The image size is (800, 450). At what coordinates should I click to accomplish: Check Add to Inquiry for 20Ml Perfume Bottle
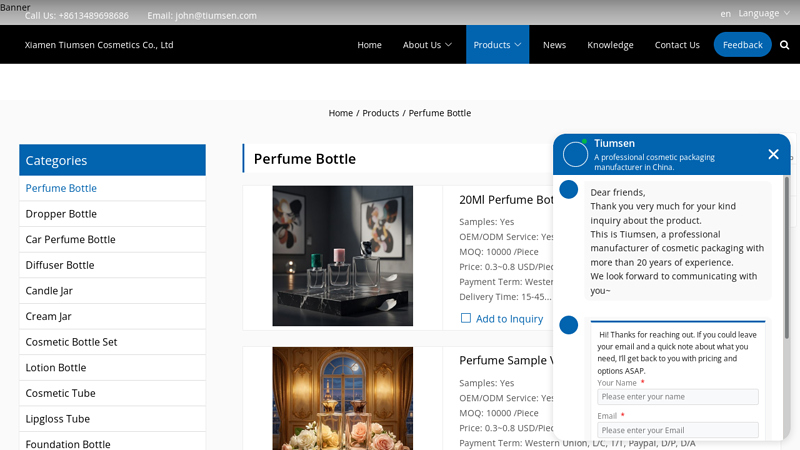465,318
